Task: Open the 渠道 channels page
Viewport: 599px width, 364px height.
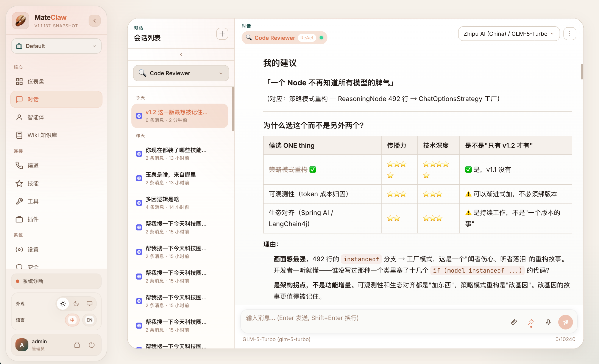Action: 33,165
